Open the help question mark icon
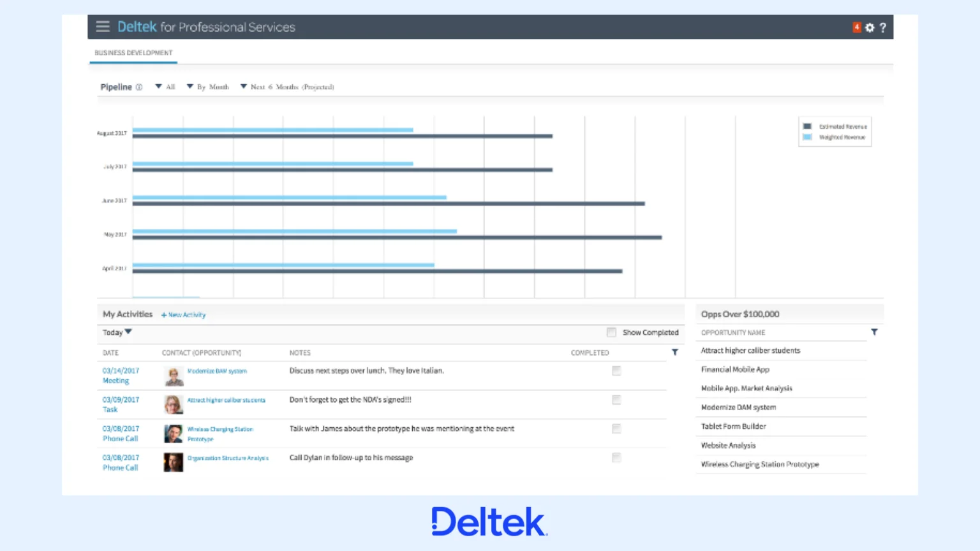 tap(883, 27)
